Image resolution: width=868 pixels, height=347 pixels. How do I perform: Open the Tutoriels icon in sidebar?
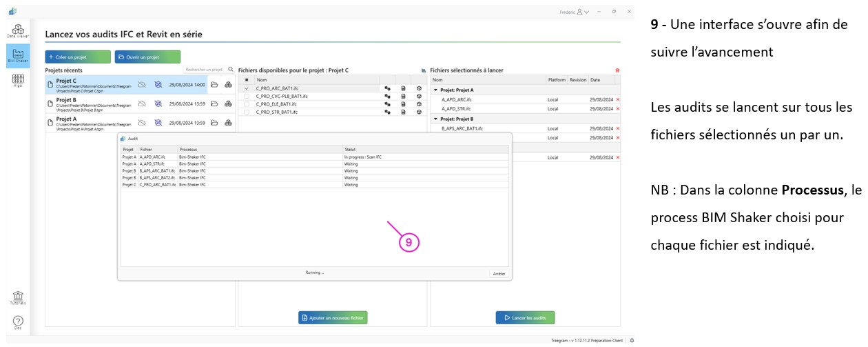coord(18,297)
